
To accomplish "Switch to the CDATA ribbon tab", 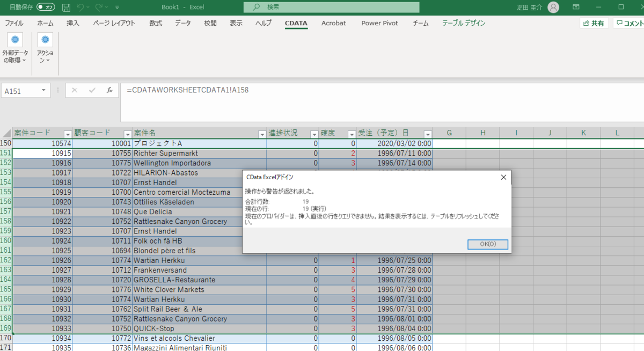I will (x=296, y=24).
